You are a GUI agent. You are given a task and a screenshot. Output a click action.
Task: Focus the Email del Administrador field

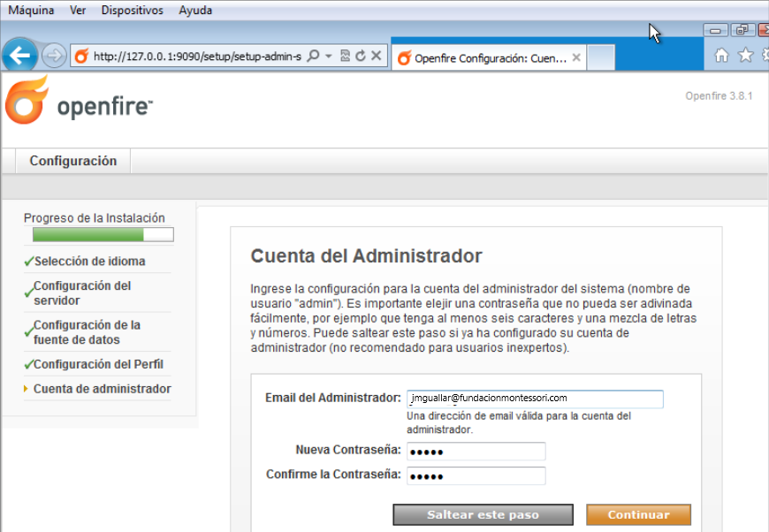coord(535,399)
